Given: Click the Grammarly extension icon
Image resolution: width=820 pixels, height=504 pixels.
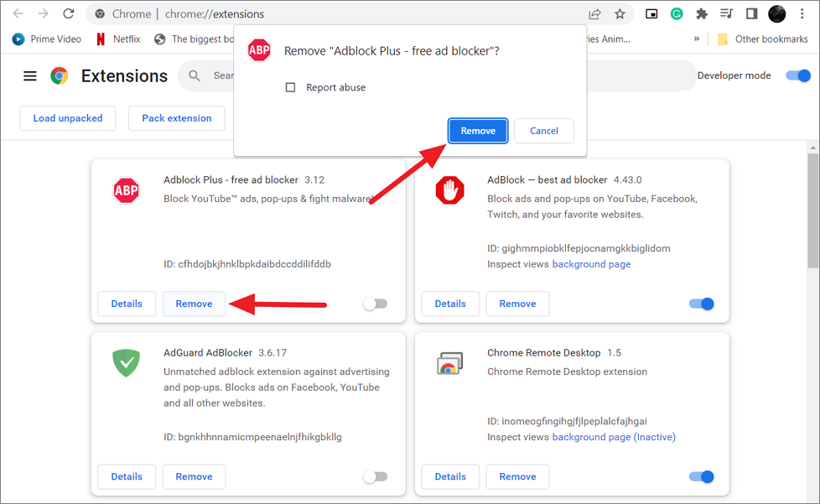Looking at the screenshot, I should [677, 13].
